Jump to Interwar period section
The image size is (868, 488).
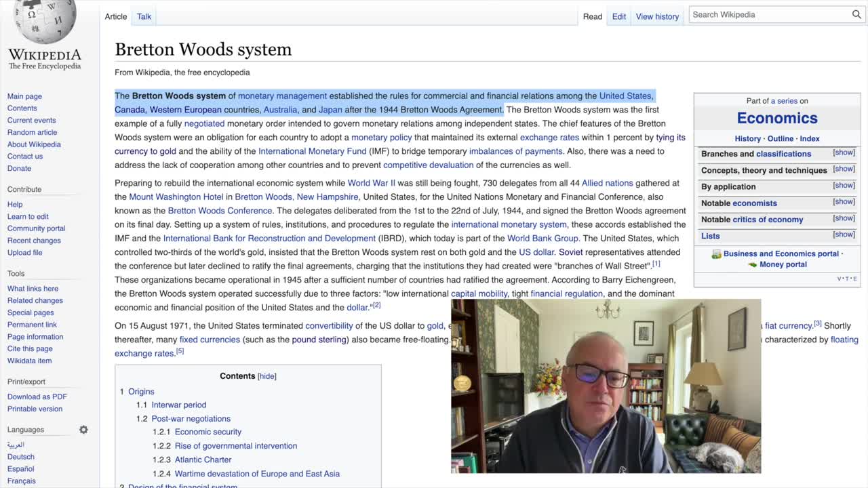(x=179, y=405)
